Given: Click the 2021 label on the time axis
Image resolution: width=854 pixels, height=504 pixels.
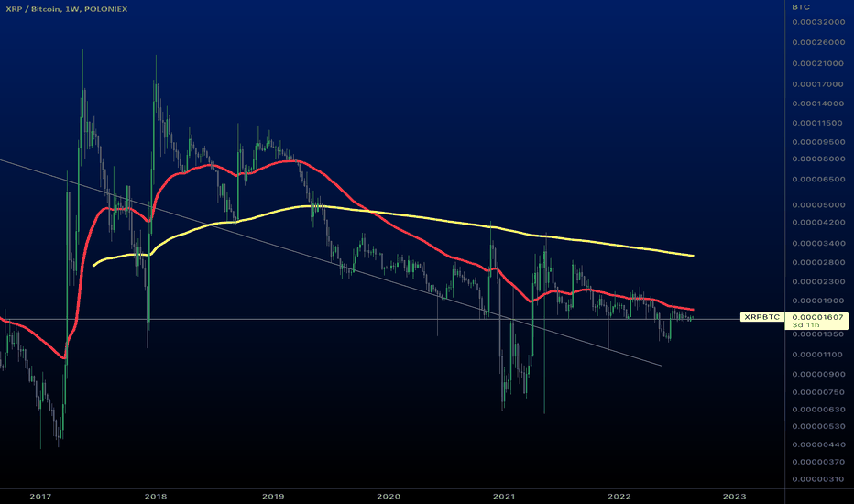Looking at the screenshot, I should tap(504, 497).
